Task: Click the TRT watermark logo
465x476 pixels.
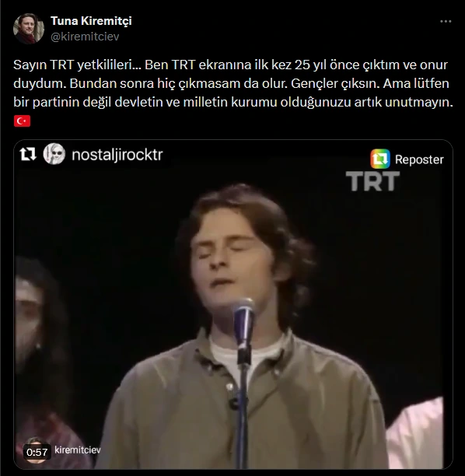Action: pyautogui.click(x=372, y=181)
